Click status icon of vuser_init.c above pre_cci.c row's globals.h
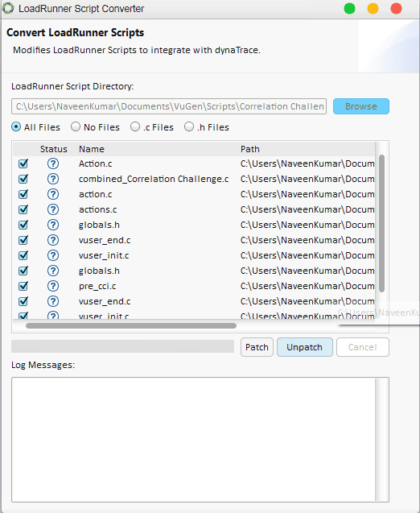Viewport: 420px width, 513px height. tap(53, 255)
